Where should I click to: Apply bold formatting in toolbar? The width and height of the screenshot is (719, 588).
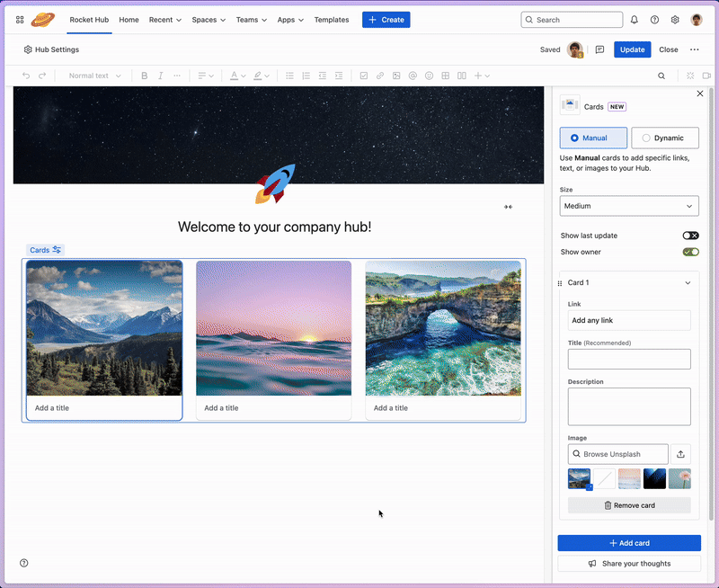tap(145, 76)
